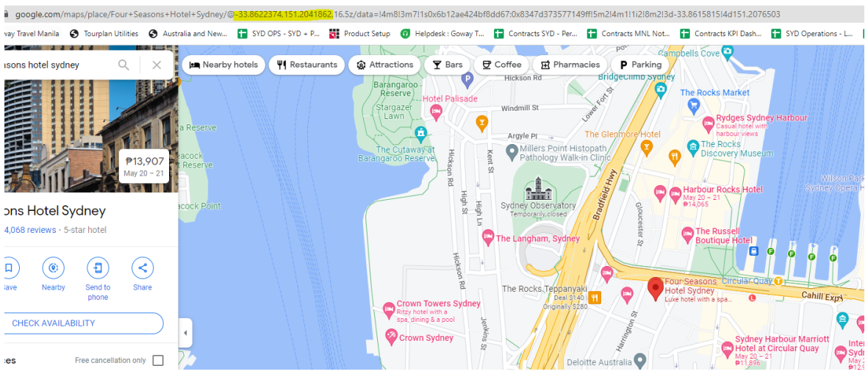Click The Russell Boutique Hotel marker
Screen dimensions: 868x377
(x=687, y=234)
